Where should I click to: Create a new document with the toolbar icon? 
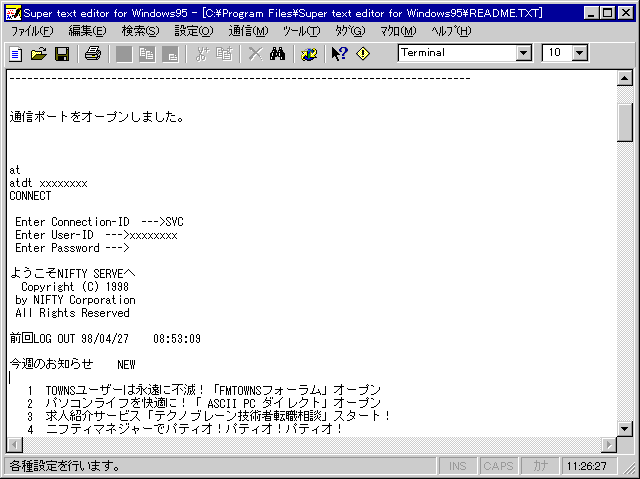tap(16, 54)
